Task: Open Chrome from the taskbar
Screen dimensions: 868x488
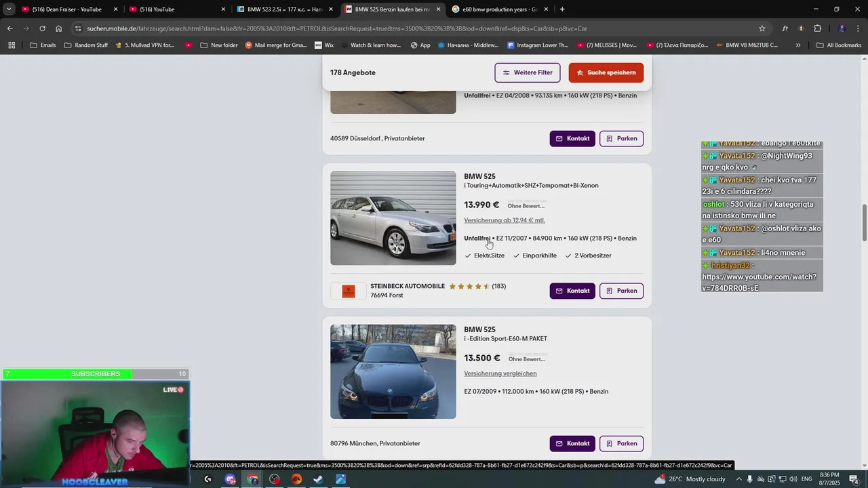Action: tap(253, 479)
